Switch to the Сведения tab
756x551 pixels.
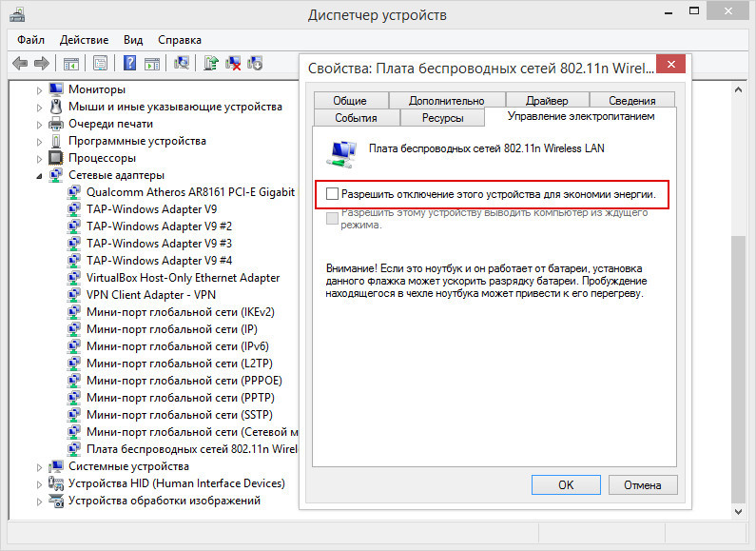[x=632, y=100]
